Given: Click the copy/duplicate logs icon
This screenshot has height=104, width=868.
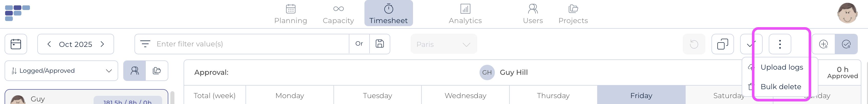Looking at the screenshot, I should click(722, 44).
